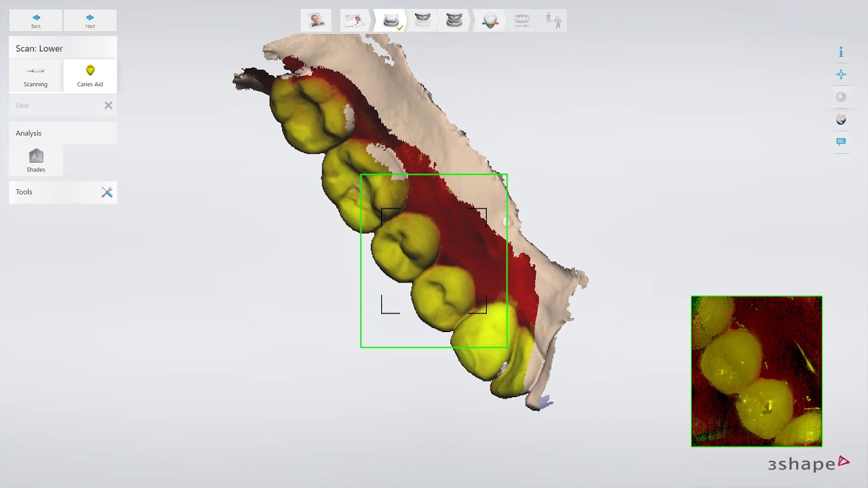This screenshot has width=868, height=488.
Task: Show scan information with the i icon
Action: click(x=841, y=52)
